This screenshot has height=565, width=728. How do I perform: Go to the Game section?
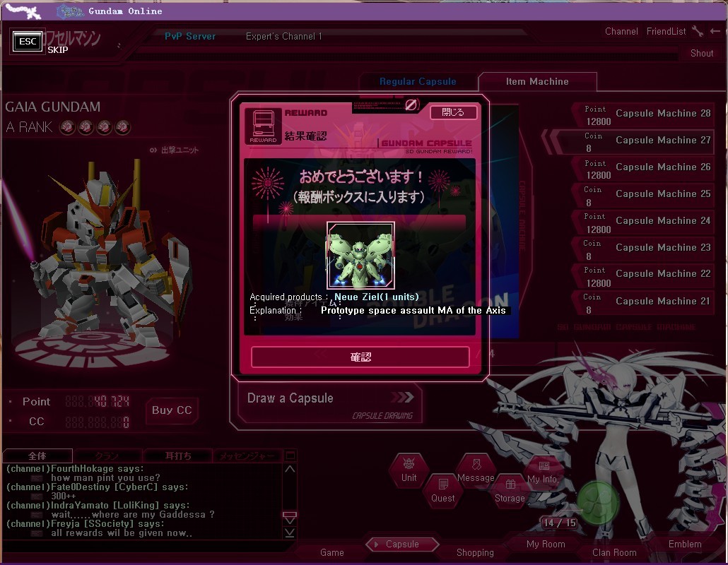[332, 552]
